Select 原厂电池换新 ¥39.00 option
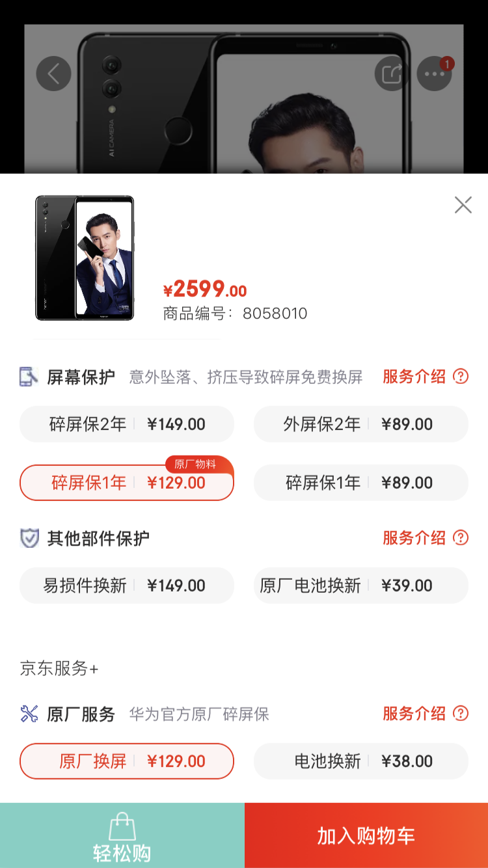This screenshot has height=868, width=488. (x=360, y=586)
